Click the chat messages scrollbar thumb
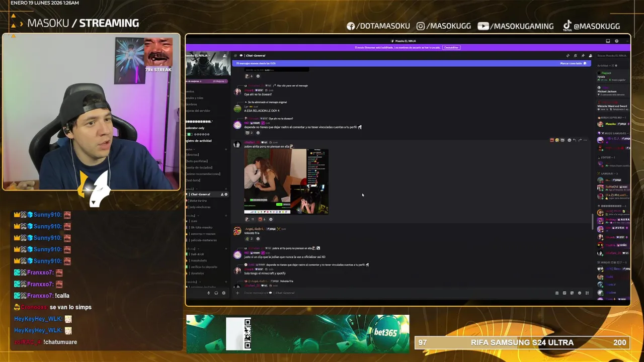This screenshot has height=362, width=644. (x=592, y=221)
